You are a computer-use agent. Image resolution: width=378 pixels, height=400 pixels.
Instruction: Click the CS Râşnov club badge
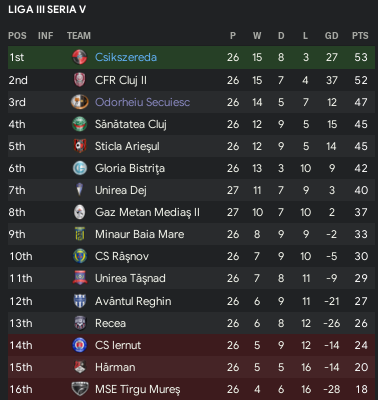pos(80,256)
